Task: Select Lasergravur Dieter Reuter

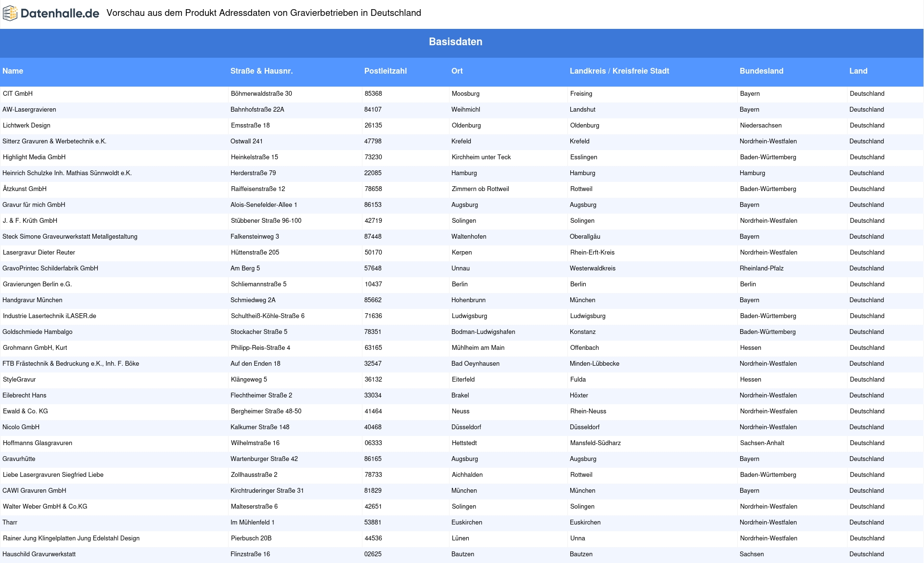Action: (39, 252)
